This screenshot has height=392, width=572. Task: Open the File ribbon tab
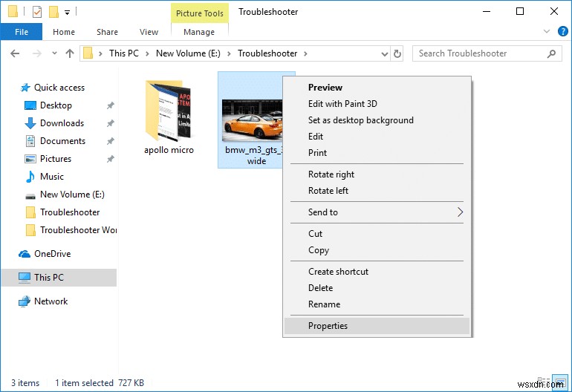21,32
